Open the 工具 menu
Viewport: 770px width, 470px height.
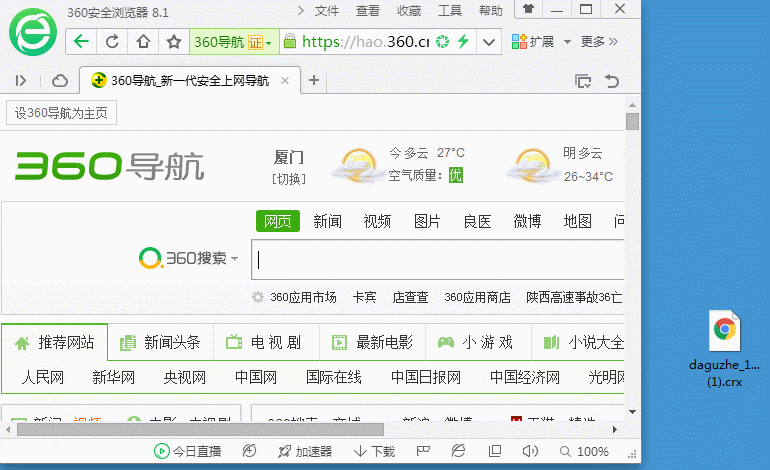point(450,11)
